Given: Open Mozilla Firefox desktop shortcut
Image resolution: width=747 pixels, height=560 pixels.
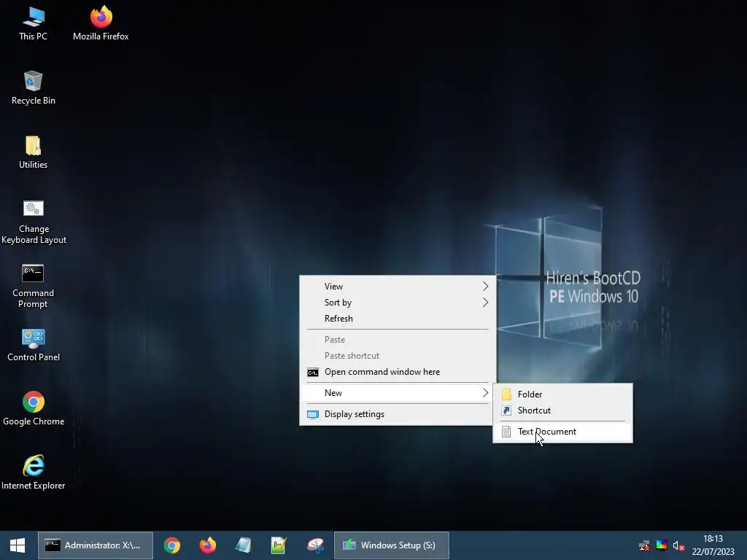Looking at the screenshot, I should pos(101,23).
